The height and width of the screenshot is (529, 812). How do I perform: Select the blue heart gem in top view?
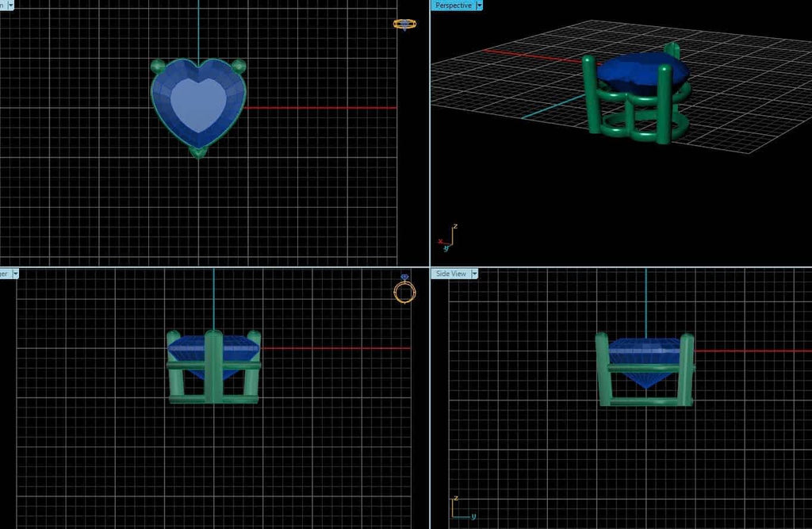tap(198, 103)
